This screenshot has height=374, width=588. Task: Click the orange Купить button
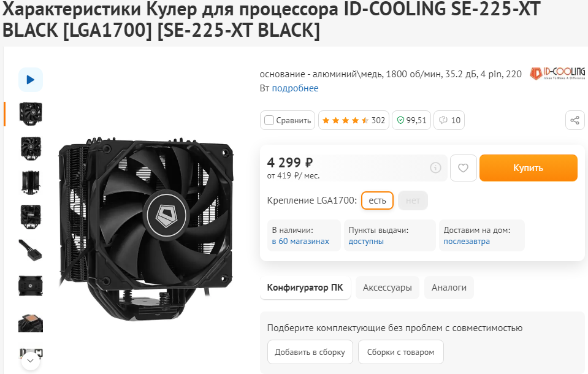pos(528,167)
